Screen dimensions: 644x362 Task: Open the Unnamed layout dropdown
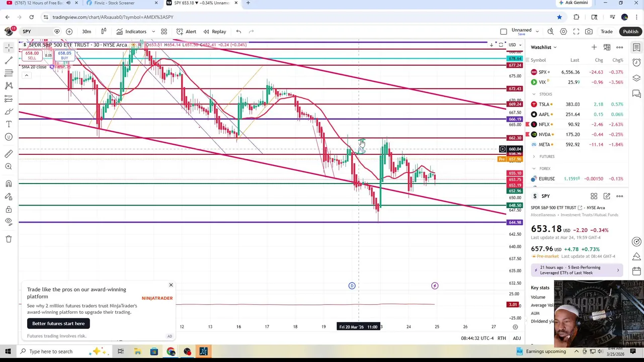pos(537,31)
